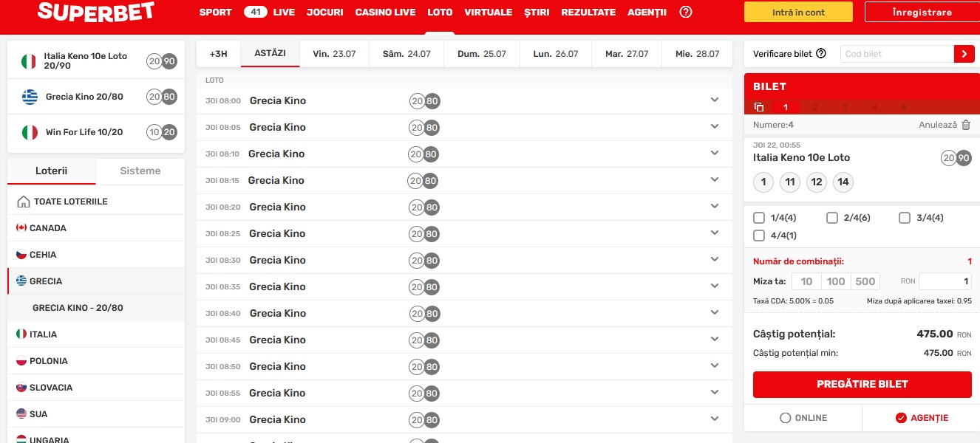Expand the 08:10 Grecia Kino draw
The width and height of the screenshot is (980, 443).
[x=715, y=154]
